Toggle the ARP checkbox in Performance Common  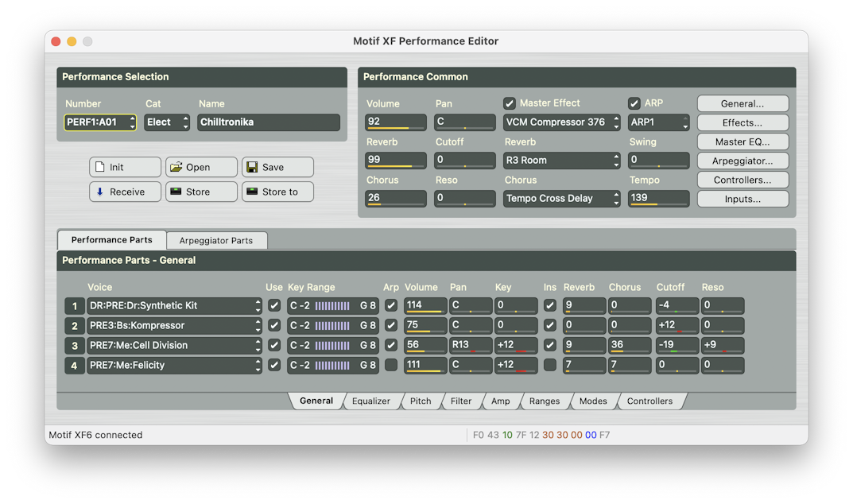click(x=634, y=103)
